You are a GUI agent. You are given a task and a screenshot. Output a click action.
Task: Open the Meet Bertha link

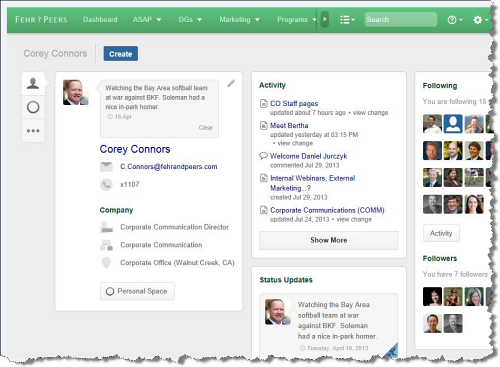(289, 126)
